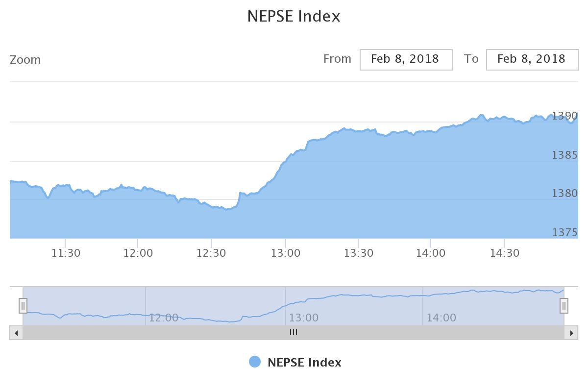Click the NEPSE Index legend label

pos(304,363)
